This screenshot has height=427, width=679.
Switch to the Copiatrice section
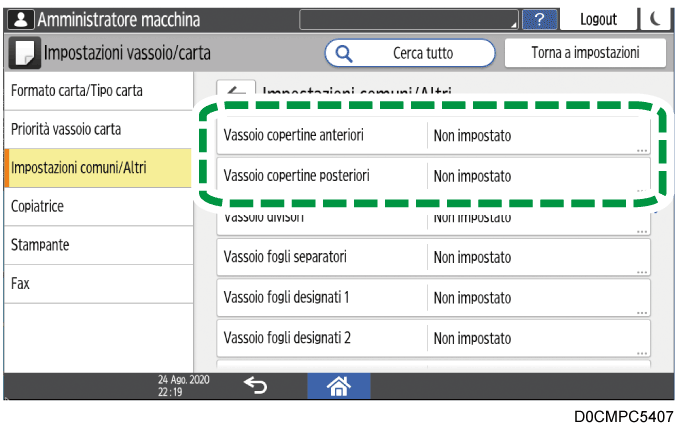coord(97,206)
